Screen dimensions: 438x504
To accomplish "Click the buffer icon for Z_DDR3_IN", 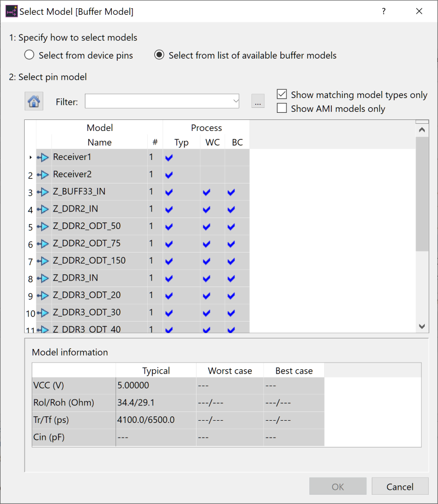I will [x=43, y=278].
